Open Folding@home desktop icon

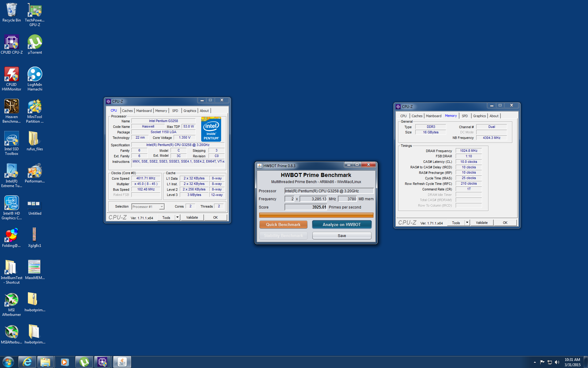click(x=12, y=238)
